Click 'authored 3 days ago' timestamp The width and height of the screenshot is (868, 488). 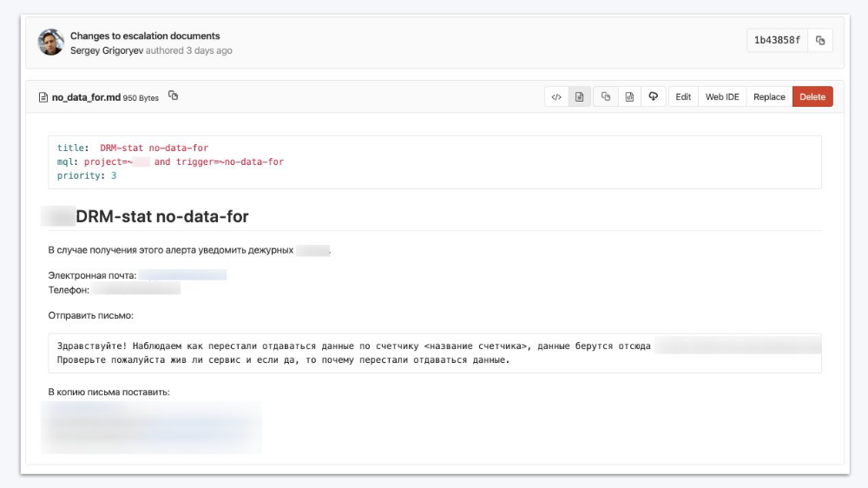point(188,50)
